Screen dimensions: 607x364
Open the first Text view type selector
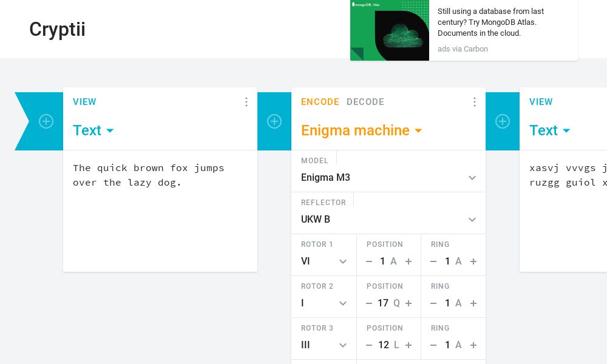click(x=93, y=130)
